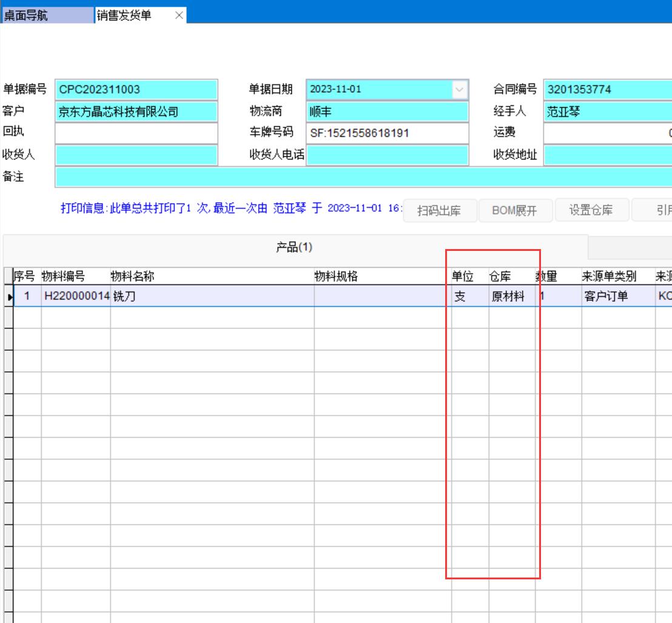
Task: Focus the 收货人电话 input field
Action: tap(387, 155)
